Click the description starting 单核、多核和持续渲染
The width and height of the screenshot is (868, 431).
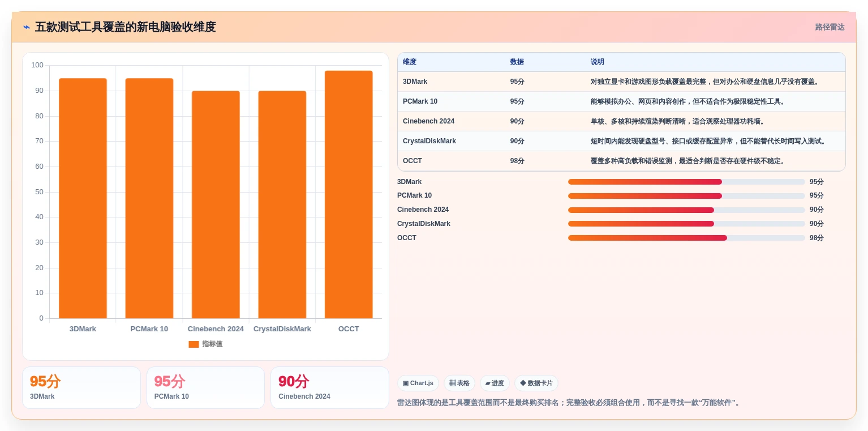pyautogui.click(x=680, y=121)
